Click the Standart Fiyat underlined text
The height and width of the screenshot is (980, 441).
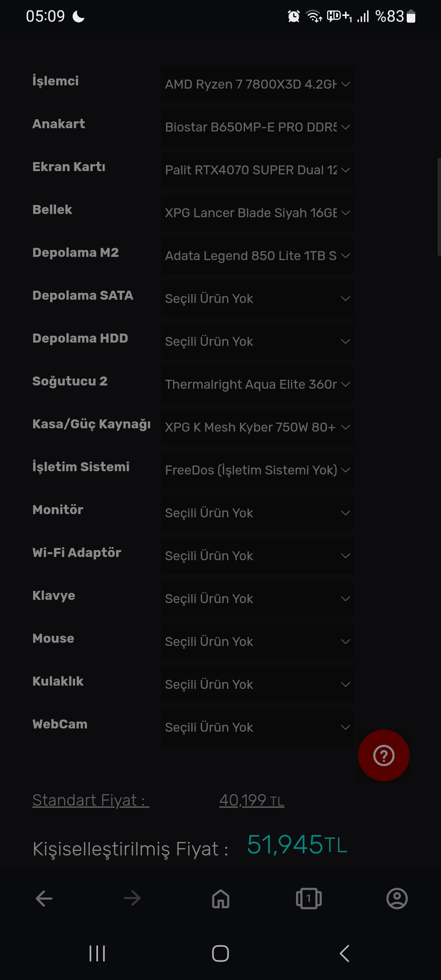(x=91, y=800)
